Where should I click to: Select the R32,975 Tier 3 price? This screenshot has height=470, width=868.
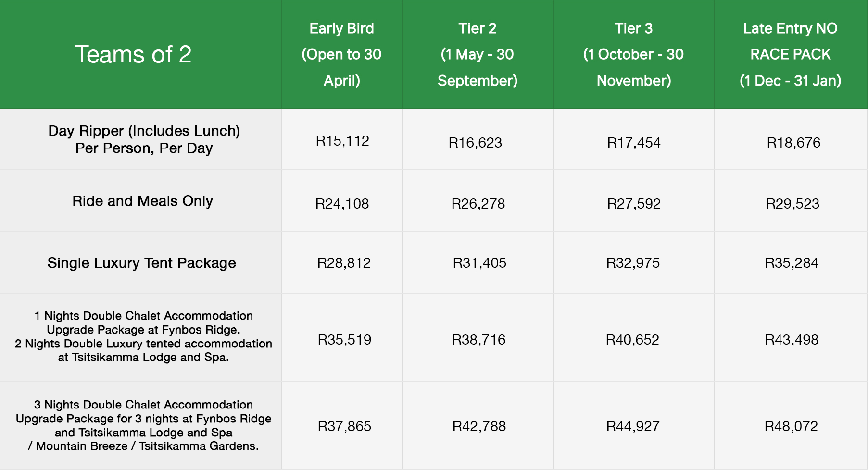633,263
